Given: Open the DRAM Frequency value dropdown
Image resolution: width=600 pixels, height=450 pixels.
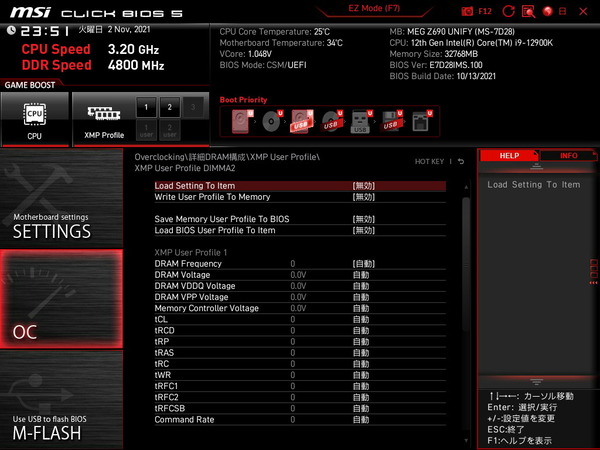Looking at the screenshot, I should coord(364,264).
